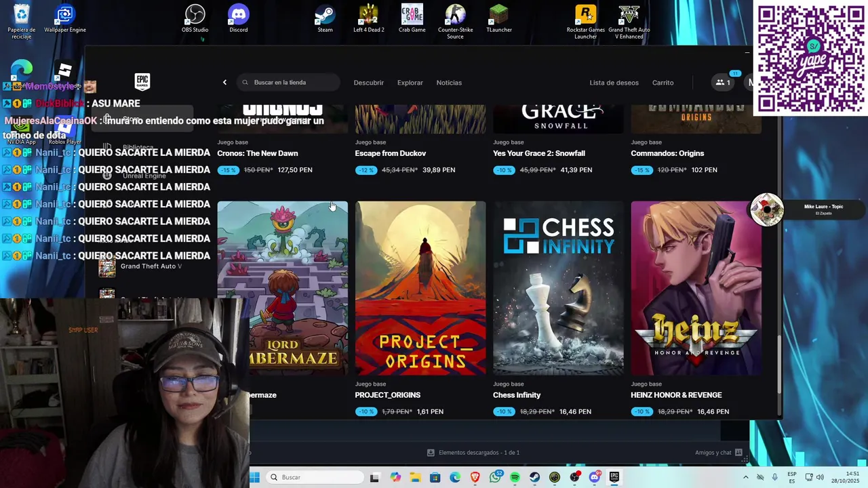Open Counter-Strike Source desktop shortcut
This screenshot has height=488, width=868.
pos(456,22)
